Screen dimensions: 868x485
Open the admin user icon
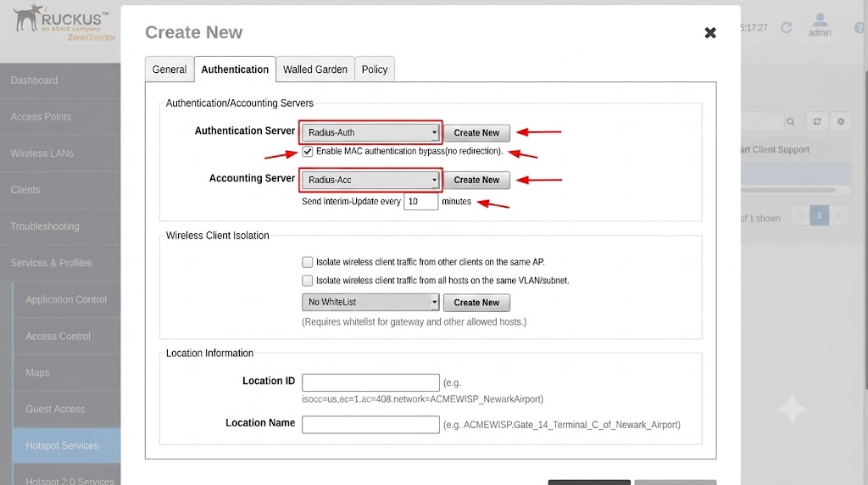click(820, 25)
